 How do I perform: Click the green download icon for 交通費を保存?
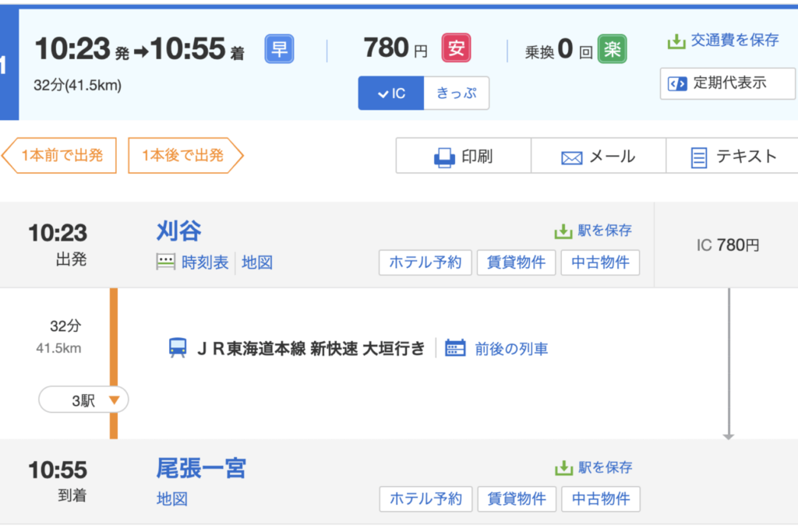tap(676, 41)
